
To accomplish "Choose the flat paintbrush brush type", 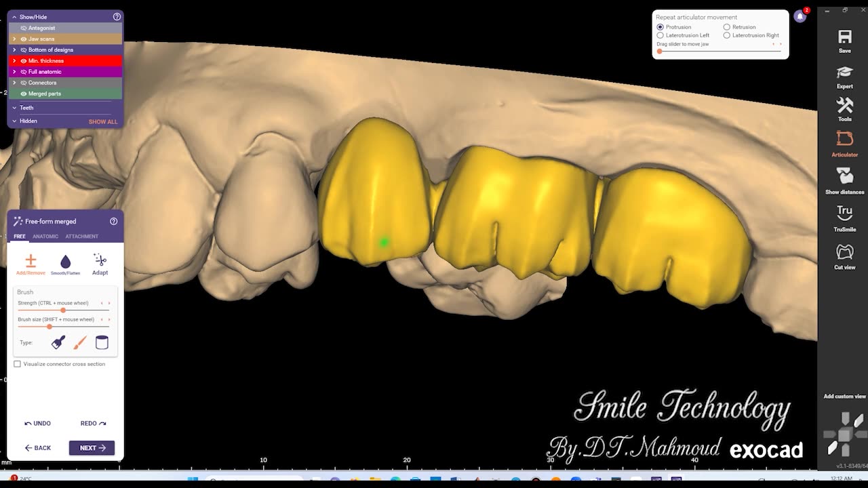I will [x=58, y=342].
